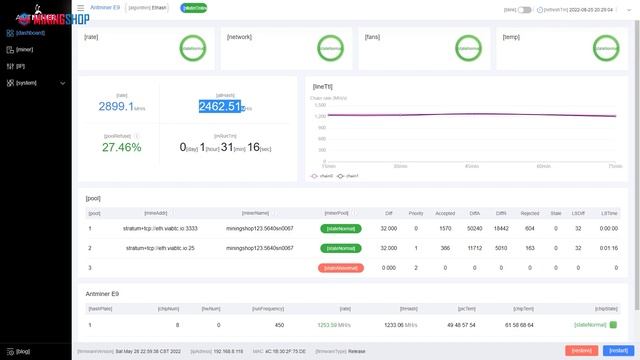Click rejected value 604 in pool 1
Screen dimensions: 640x360
point(530,229)
